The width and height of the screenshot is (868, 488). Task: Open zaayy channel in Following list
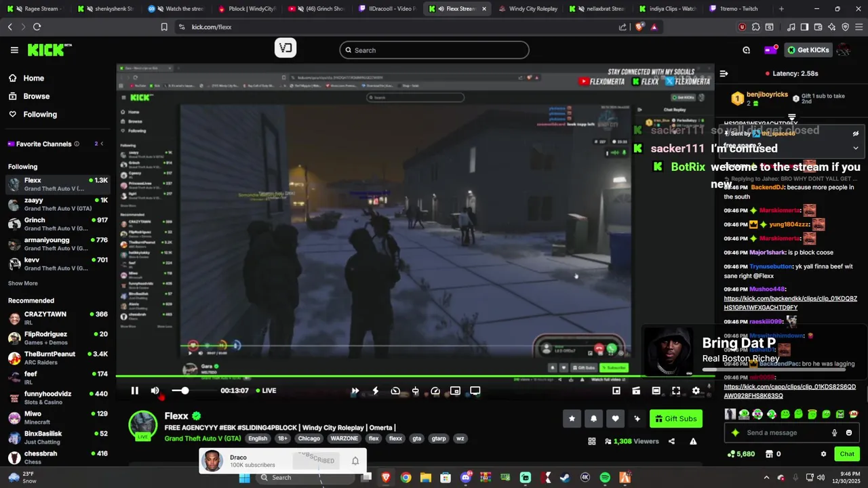pos(58,204)
